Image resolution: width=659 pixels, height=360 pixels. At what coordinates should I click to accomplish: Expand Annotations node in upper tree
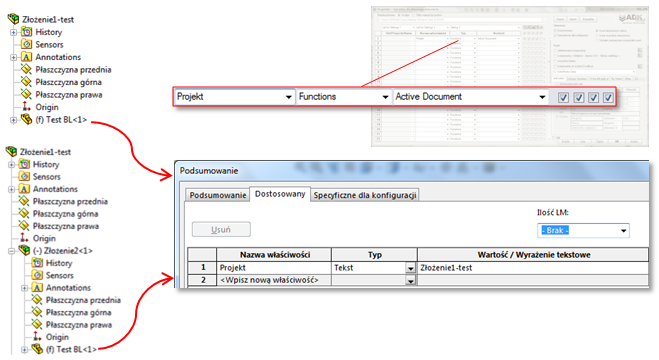coord(13,57)
